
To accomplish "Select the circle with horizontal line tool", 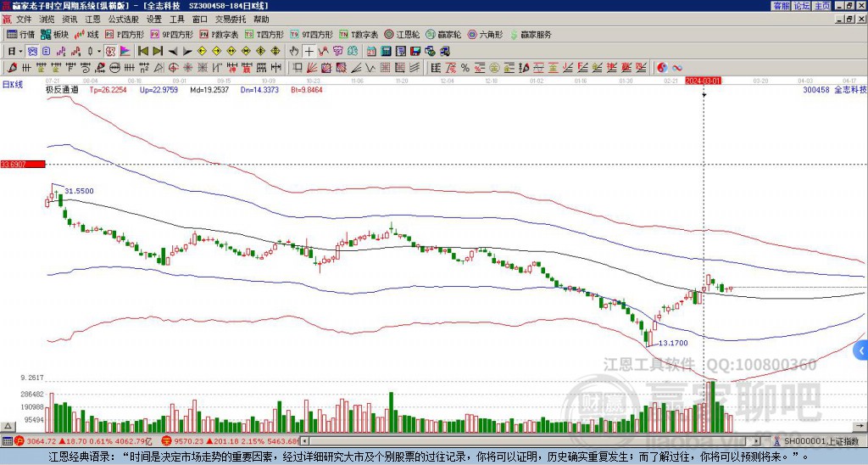I will [x=114, y=68].
